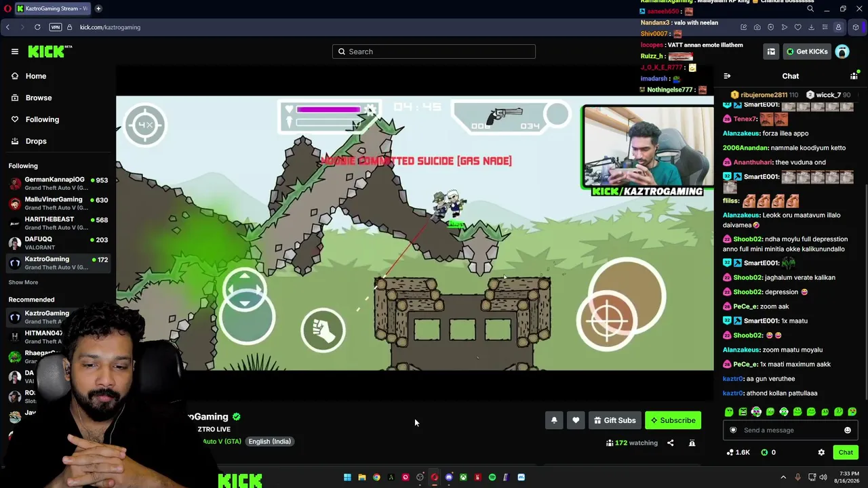Turn on stream notifications with the bell

coord(554,420)
